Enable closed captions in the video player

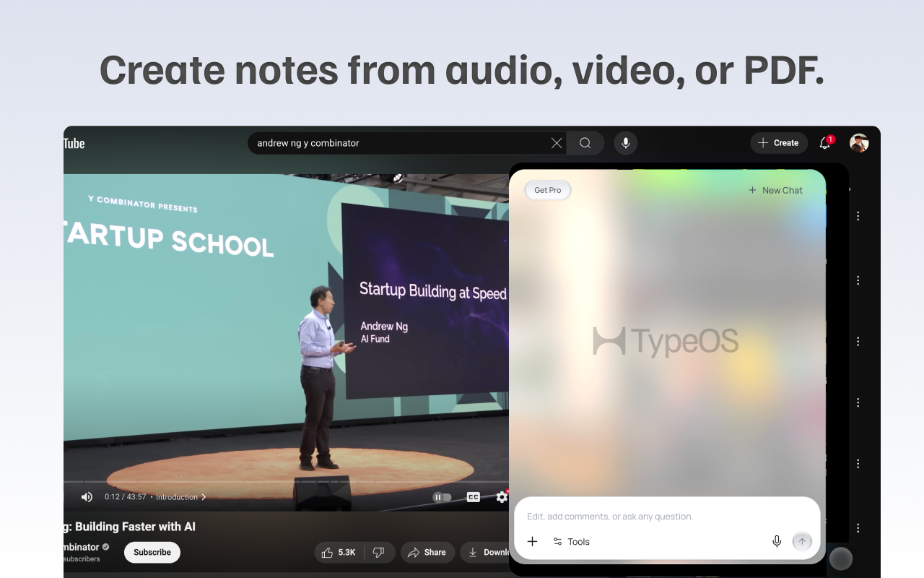472,497
